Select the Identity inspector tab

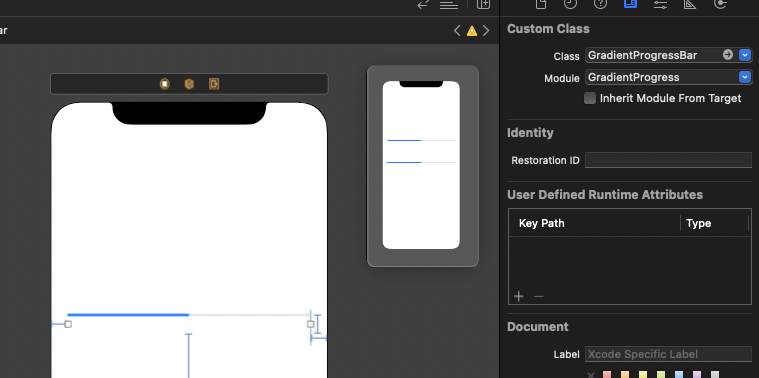(630, 4)
